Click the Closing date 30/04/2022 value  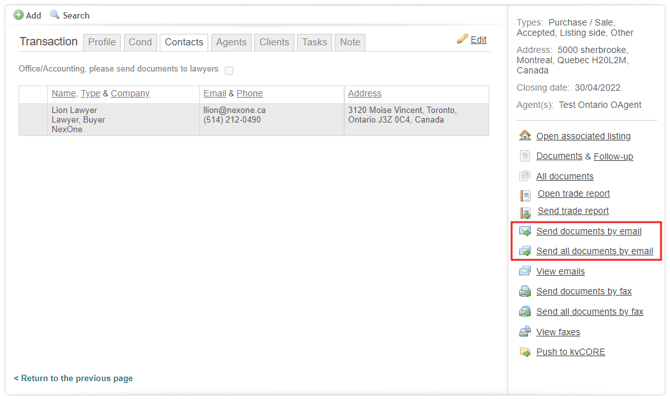(597, 88)
